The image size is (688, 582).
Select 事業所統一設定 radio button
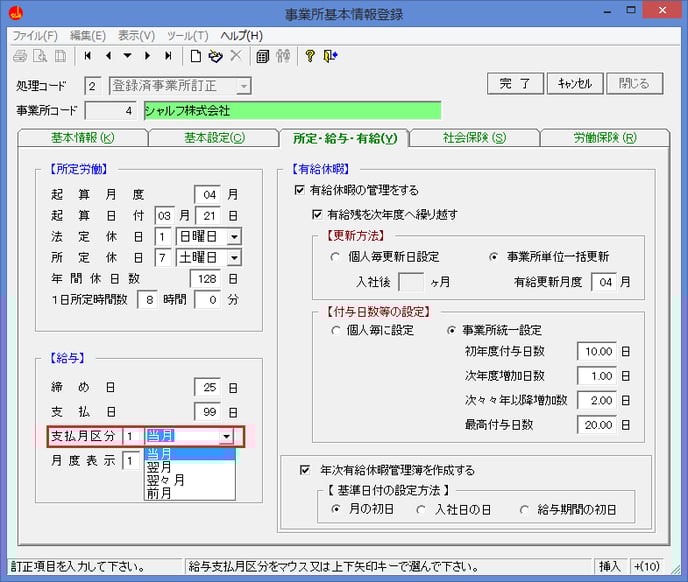coord(451,330)
